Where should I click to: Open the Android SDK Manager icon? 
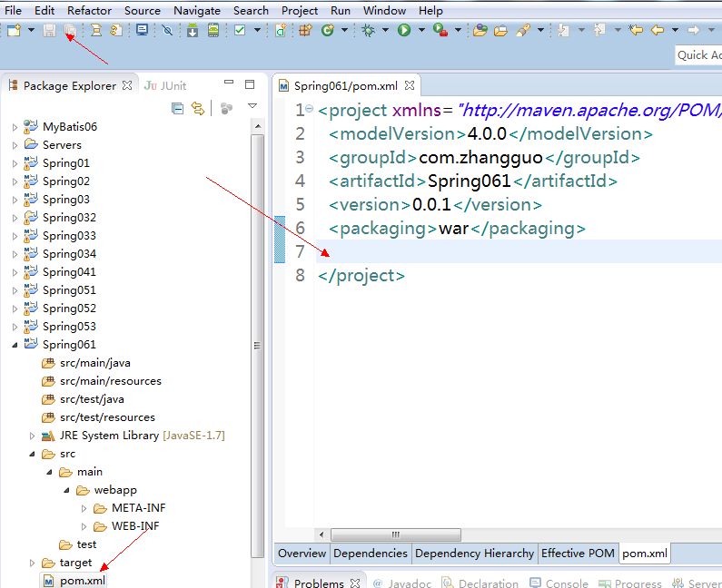[193, 30]
